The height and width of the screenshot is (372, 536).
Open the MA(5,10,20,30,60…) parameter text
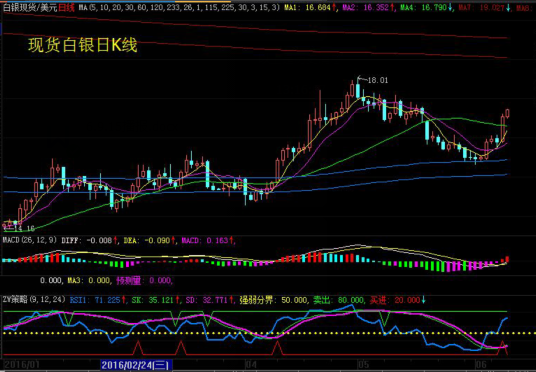pos(179,8)
